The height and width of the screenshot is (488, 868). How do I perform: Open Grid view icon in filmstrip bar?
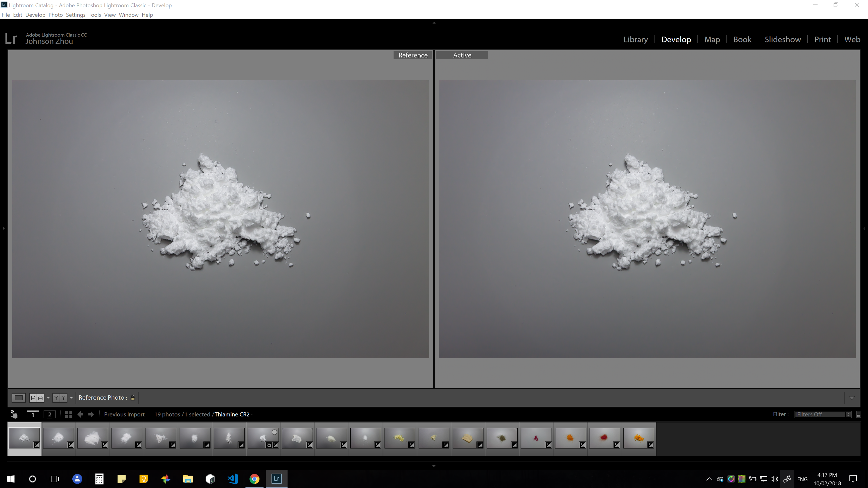point(68,414)
